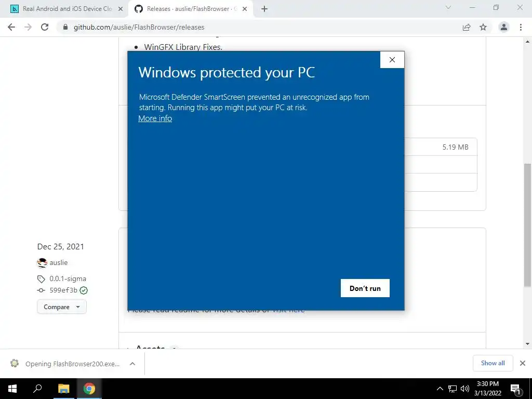Show hidden system tray icons

(440, 389)
